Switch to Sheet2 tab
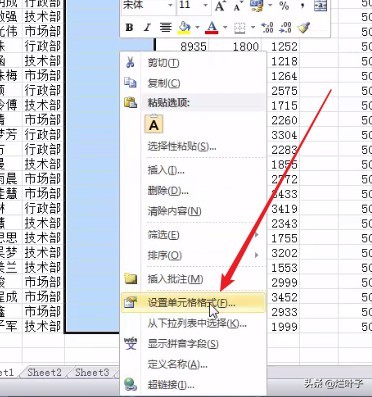This screenshot has height=397, width=372. pos(45,372)
